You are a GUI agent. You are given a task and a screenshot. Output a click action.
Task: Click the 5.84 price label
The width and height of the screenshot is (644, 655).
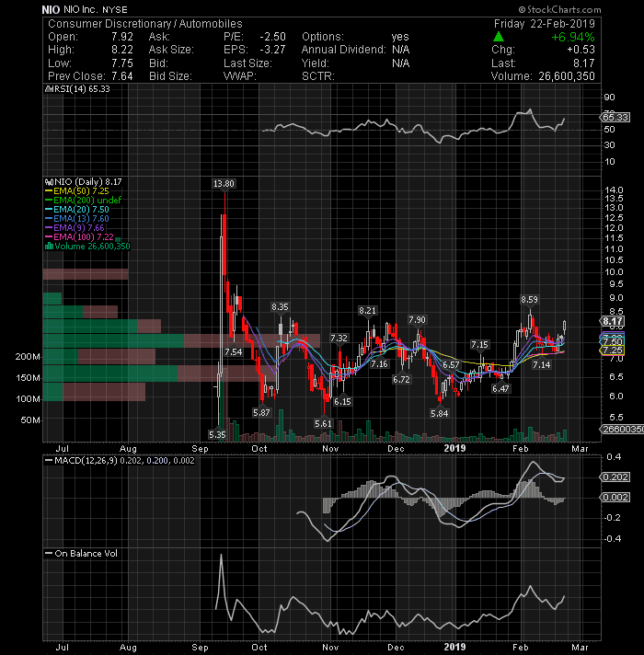(x=440, y=414)
